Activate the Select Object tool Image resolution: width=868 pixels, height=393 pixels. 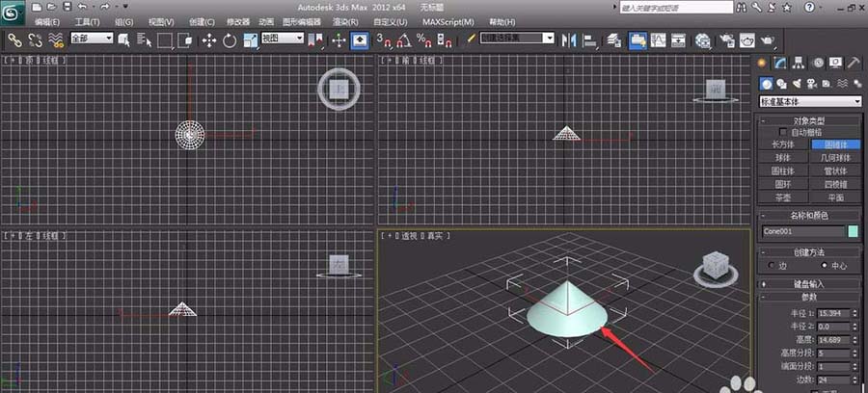124,39
